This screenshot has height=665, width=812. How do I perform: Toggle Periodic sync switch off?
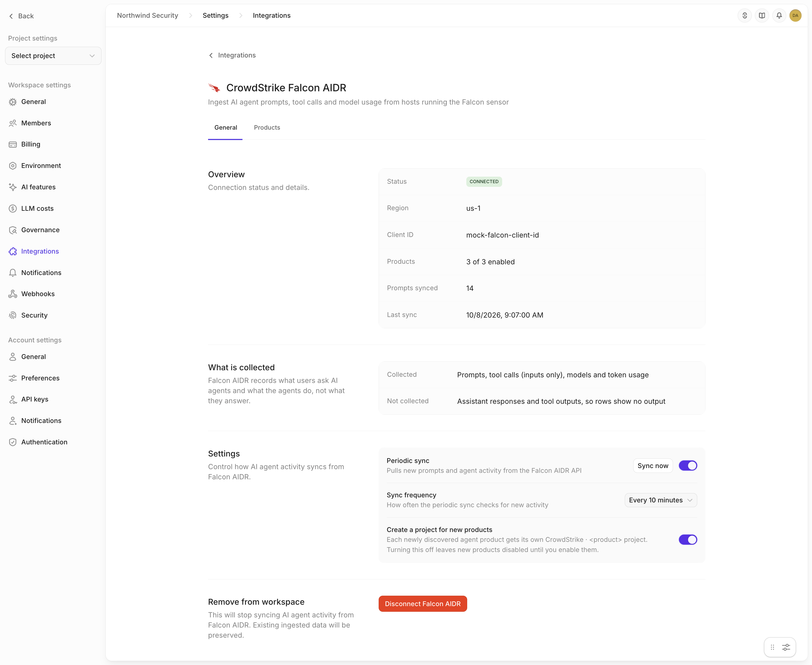point(688,466)
